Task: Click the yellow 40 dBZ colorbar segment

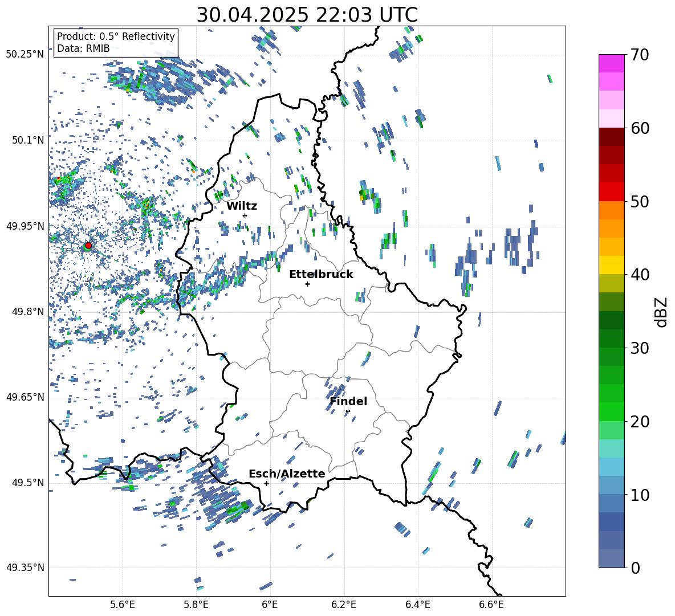Action: click(611, 265)
